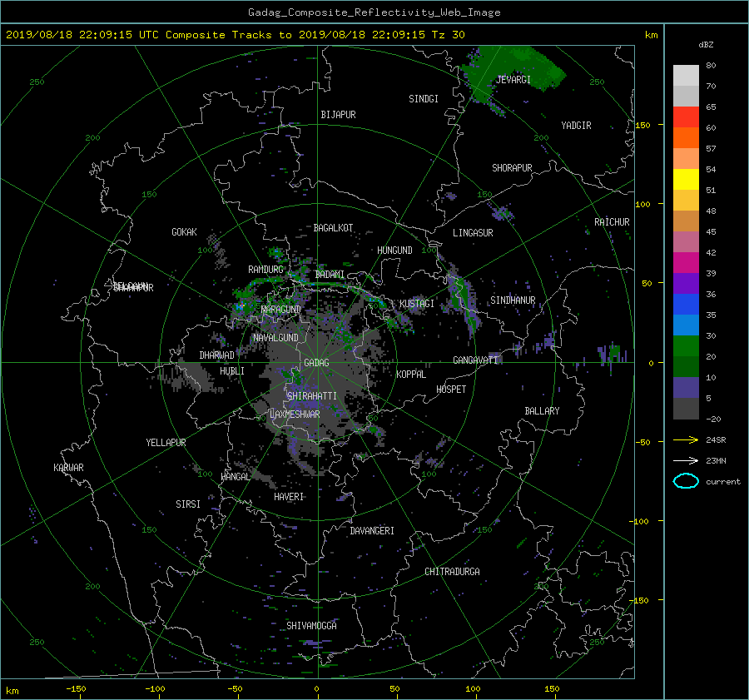Screen dimensions: 749x700
Task: Click the Gadag_Composite_Reflectivity_Web_Image title
Action: tap(374, 12)
